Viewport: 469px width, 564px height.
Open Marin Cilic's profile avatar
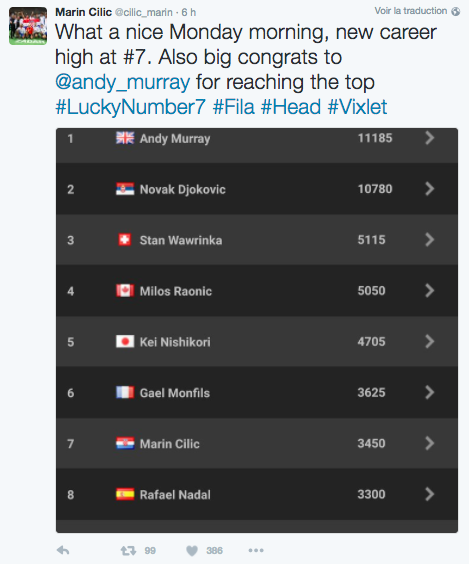click(28, 26)
